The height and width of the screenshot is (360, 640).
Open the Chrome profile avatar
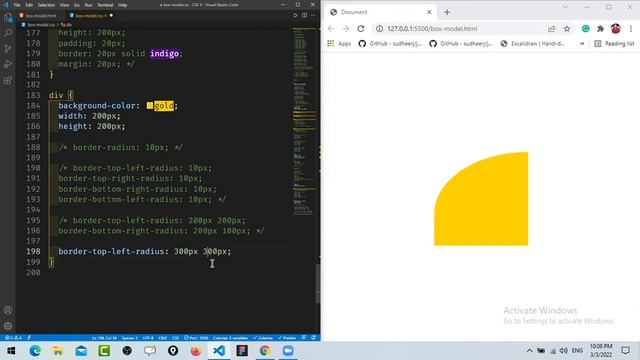tap(616, 29)
